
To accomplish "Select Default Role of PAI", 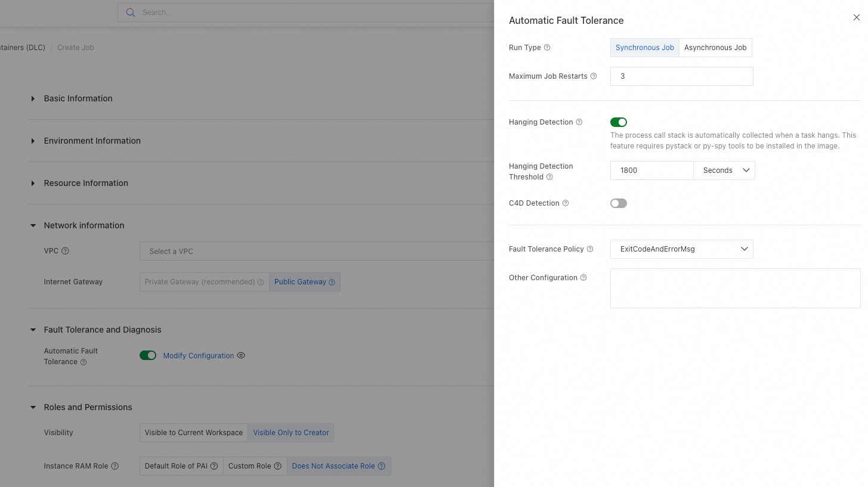I will click(x=181, y=466).
